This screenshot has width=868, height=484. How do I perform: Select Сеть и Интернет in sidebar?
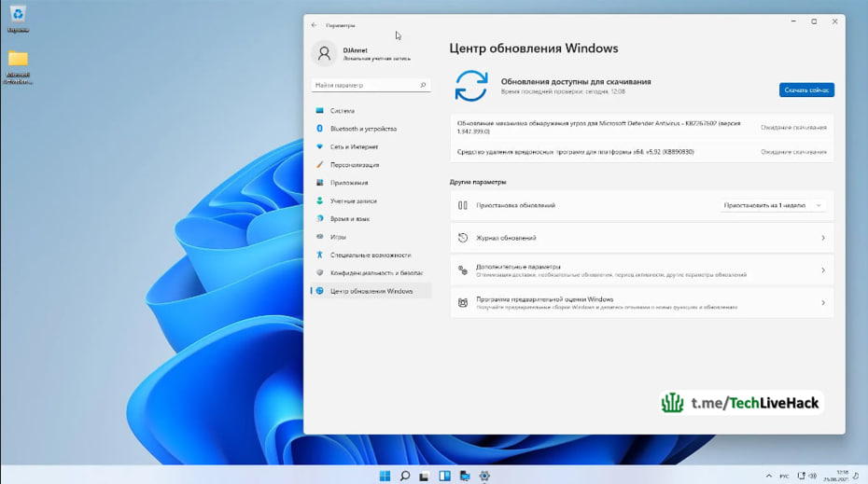click(x=371, y=146)
